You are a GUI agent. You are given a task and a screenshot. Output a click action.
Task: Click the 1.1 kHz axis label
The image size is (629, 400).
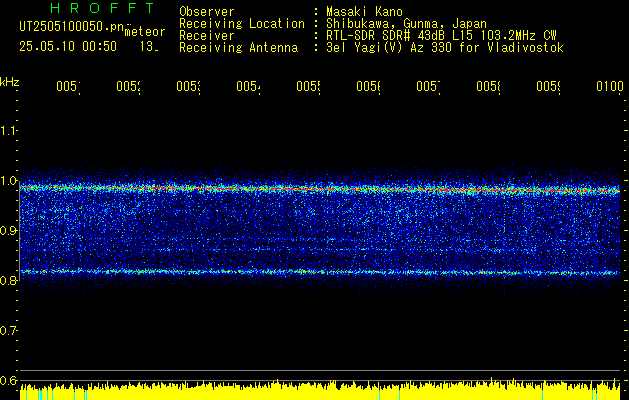click(8, 130)
